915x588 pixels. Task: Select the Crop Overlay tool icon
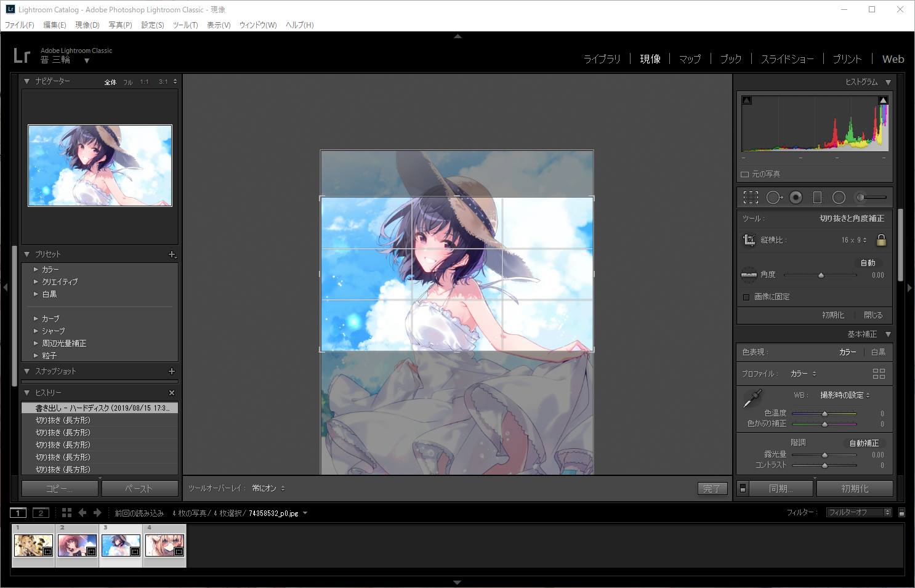tap(751, 197)
